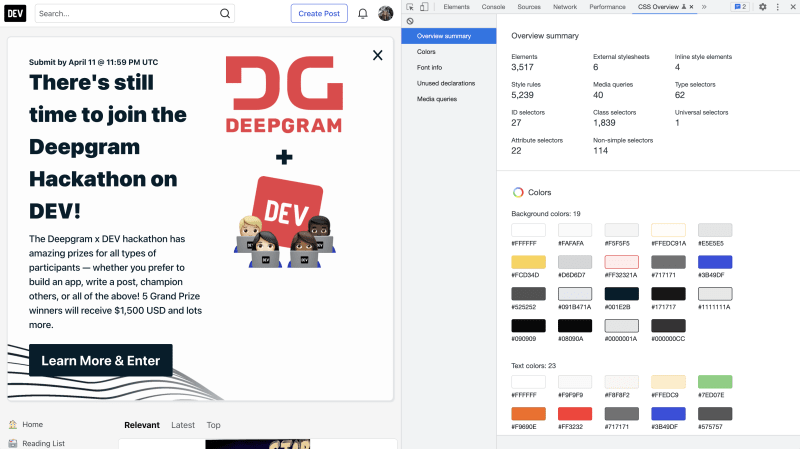Click text color swatch #7ED07E
800x449 pixels.
tap(715, 382)
